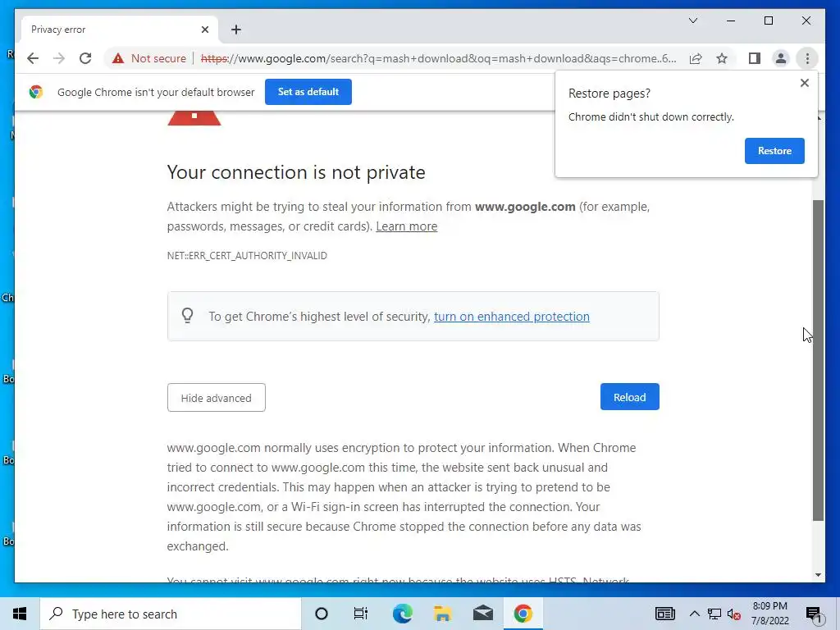Click Set as default button
The width and height of the screenshot is (840, 630).
(x=308, y=92)
